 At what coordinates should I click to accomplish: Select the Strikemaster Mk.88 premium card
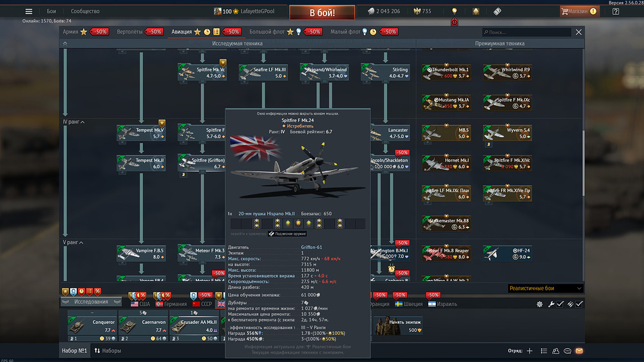[x=446, y=224]
